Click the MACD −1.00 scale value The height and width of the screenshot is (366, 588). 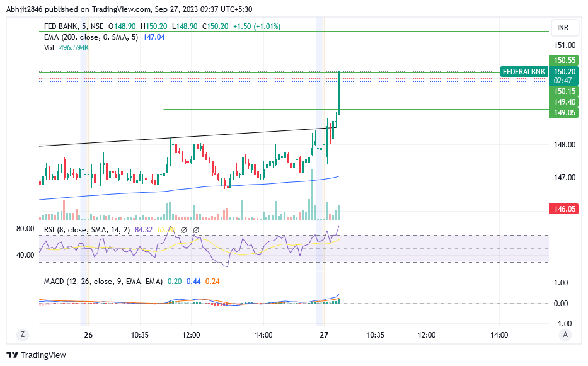point(562,323)
